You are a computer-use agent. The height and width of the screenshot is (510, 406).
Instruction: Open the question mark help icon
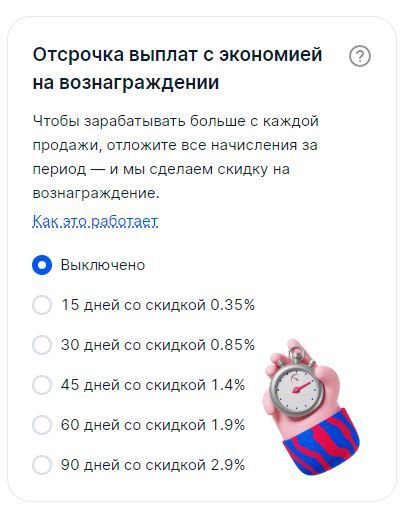click(360, 56)
